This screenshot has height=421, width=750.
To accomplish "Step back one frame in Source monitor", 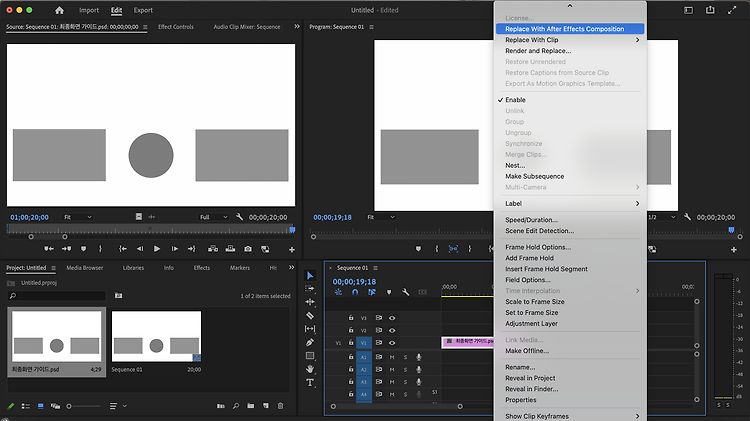I will pos(140,249).
